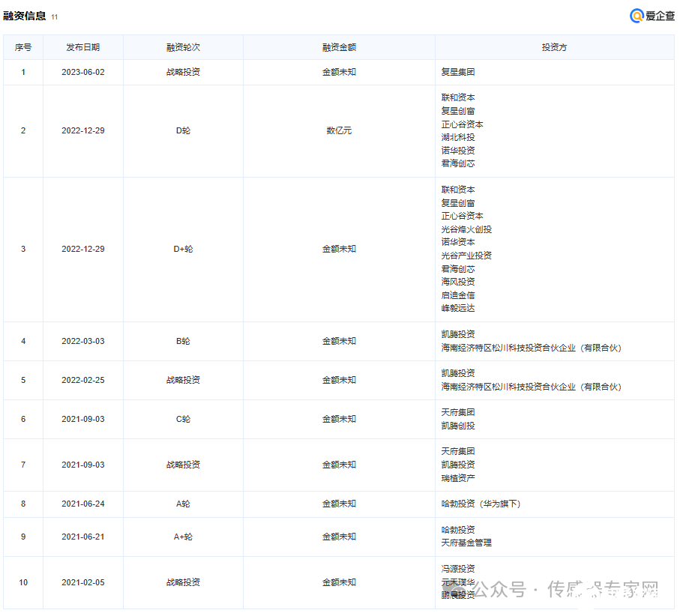Click 海南经济特区松川科技投资合伙企业 in B轮 row
Screen dimensions: 680x616
531,348
